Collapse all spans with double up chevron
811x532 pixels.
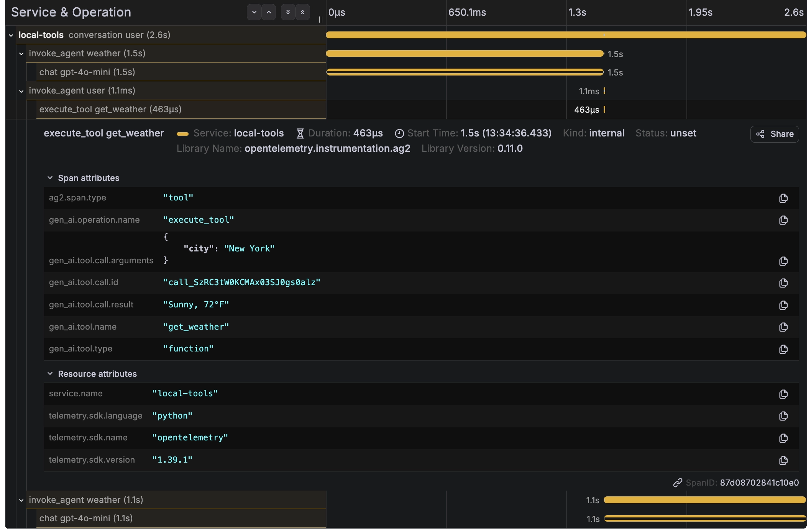pos(302,12)
